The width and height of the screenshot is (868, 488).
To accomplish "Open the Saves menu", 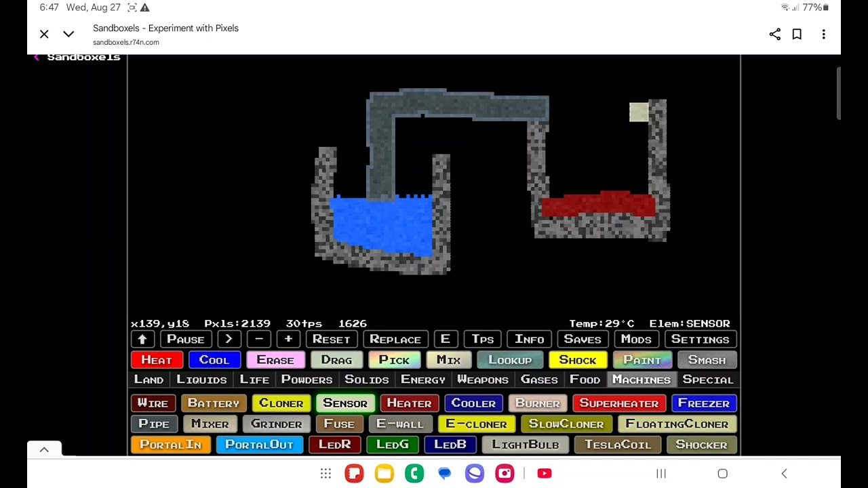I will [x=583, y=340].
